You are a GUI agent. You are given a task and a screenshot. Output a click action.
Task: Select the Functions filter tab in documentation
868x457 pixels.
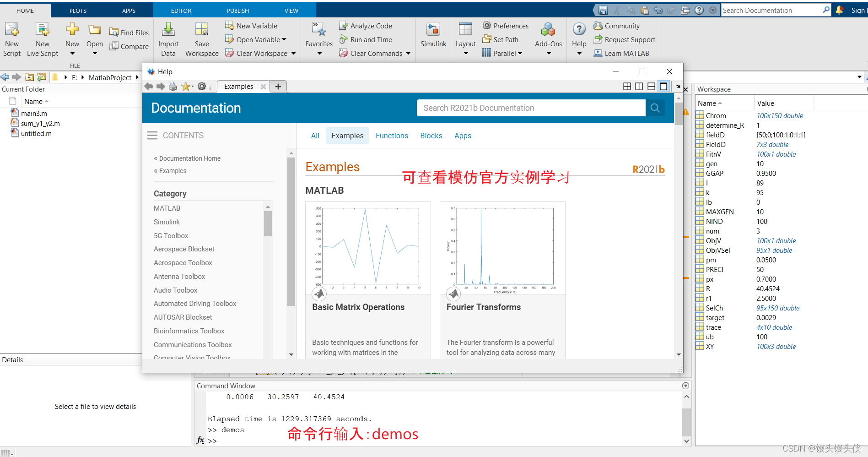pyautogui.click(x=392, y=136)
